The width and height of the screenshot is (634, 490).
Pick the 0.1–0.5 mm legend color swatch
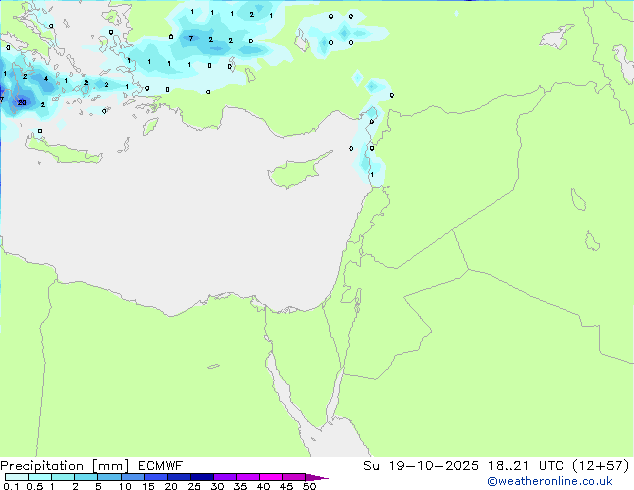click(17, 477)
